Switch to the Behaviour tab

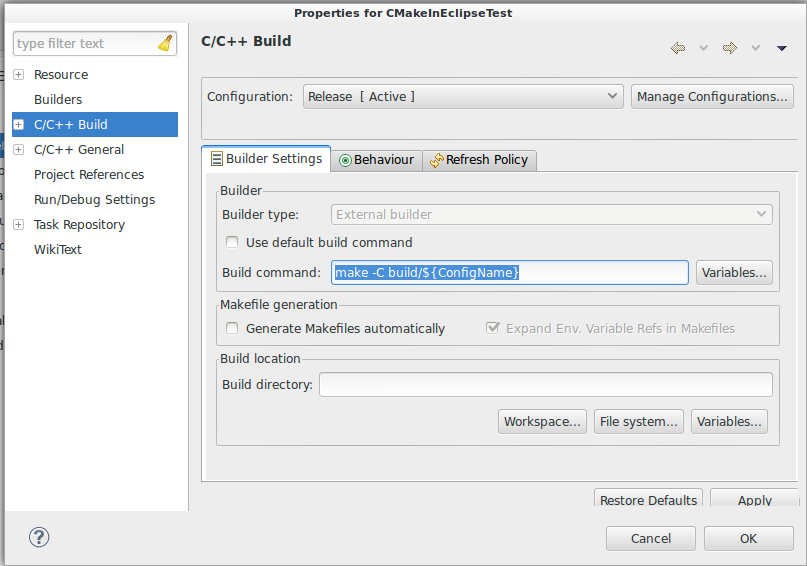(x=376, y=160)
